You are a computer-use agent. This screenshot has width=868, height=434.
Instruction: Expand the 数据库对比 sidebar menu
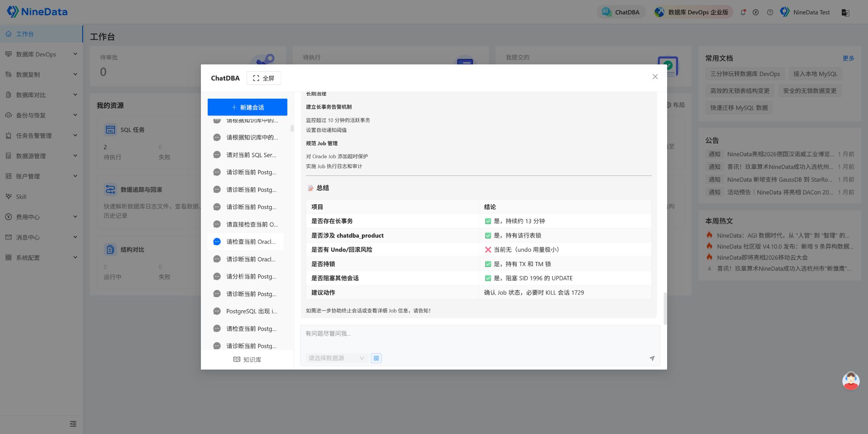coord(42,95)
